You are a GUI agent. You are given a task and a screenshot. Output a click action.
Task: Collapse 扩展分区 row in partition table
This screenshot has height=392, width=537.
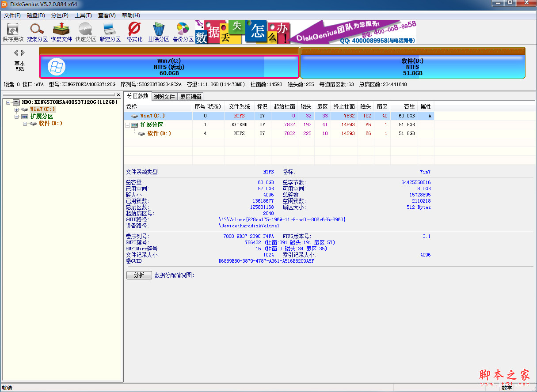pos(128,125)
